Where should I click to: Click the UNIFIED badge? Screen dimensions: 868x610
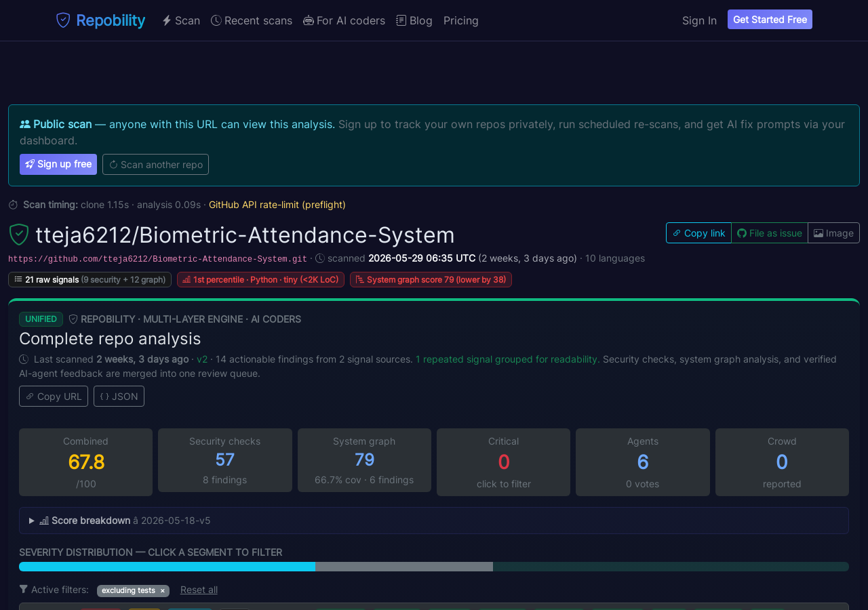[41, 319]
